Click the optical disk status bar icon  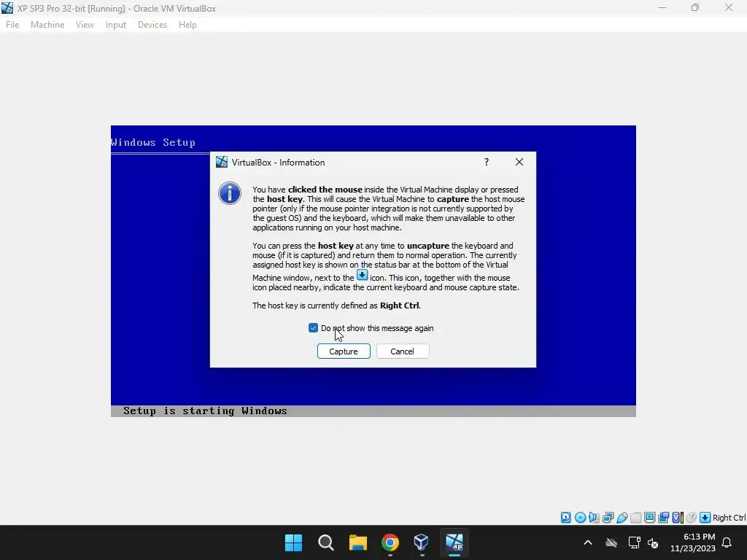[580, 517]
